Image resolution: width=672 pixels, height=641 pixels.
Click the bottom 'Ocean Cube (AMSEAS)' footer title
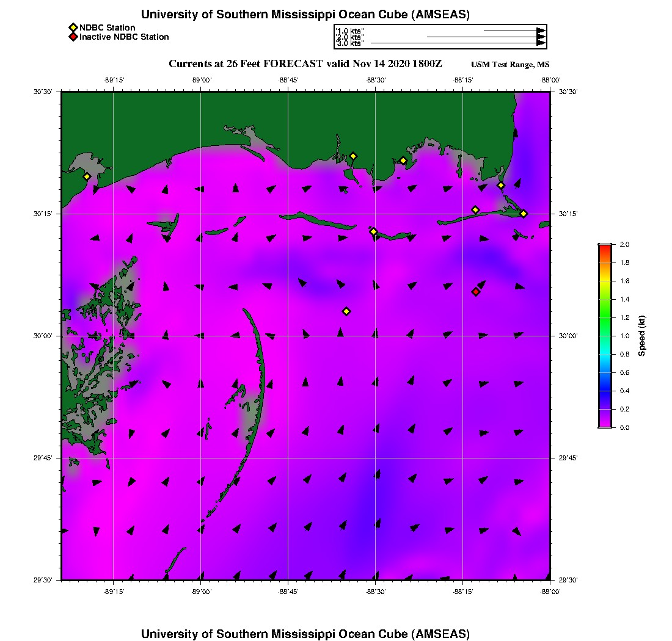(x=305, y=634)
